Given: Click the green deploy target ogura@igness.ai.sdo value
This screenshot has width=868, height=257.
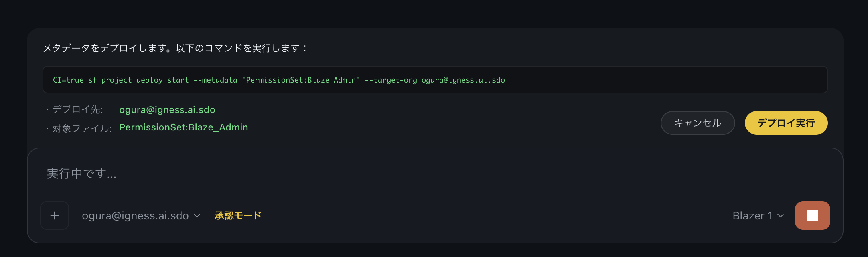Looking at the screenshot, I should [167, 110].
